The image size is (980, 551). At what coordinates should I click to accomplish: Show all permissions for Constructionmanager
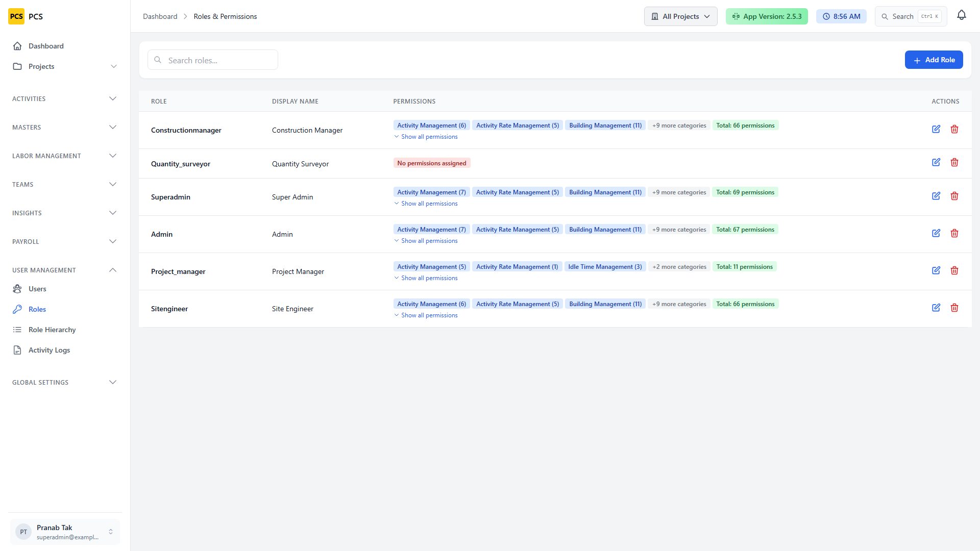pos(426,137)
